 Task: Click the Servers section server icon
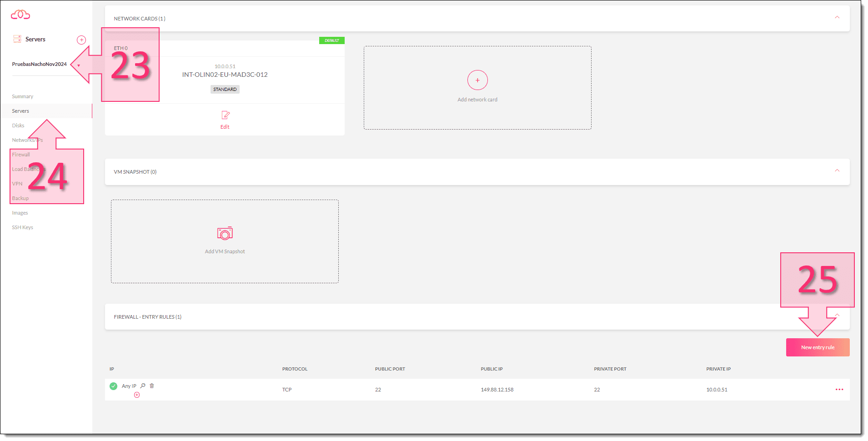click(17, 39)
